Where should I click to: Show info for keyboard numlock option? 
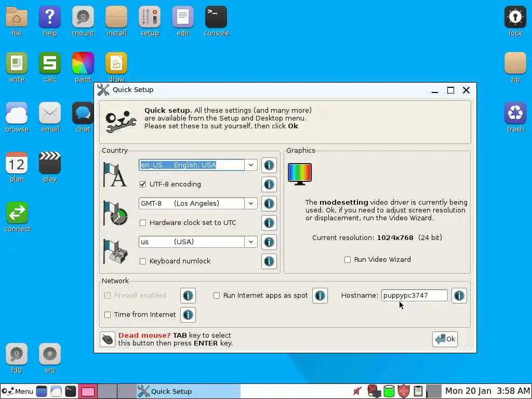269,261
